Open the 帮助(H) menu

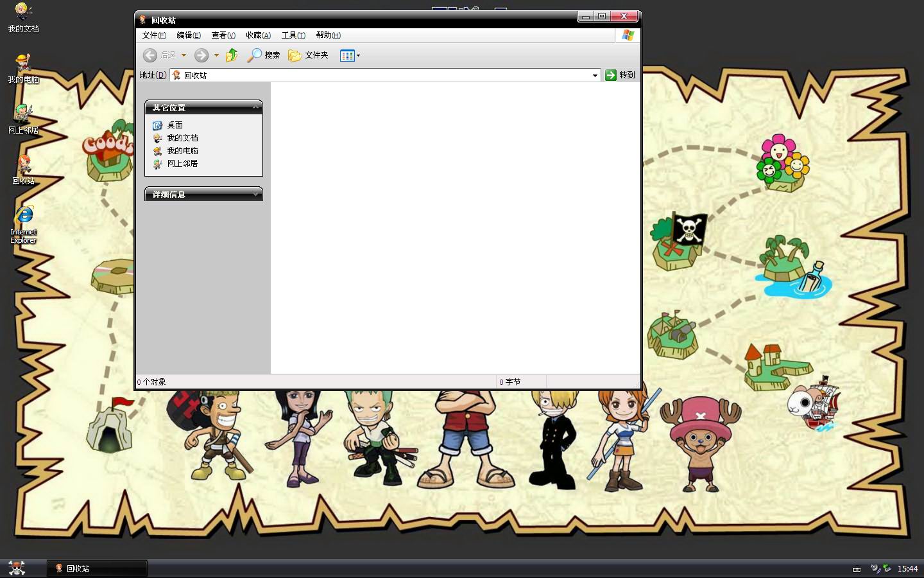coord(328,35)
